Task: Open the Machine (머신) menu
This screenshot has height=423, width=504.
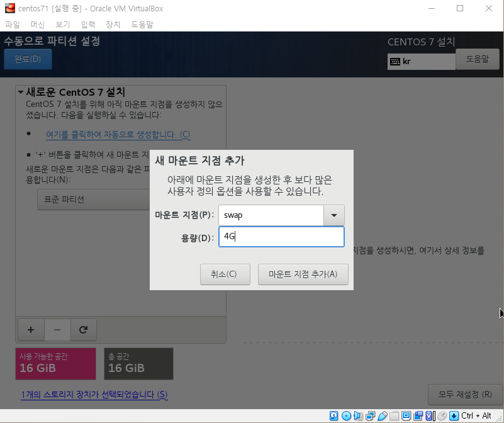Action: click(x=38, y=25)
